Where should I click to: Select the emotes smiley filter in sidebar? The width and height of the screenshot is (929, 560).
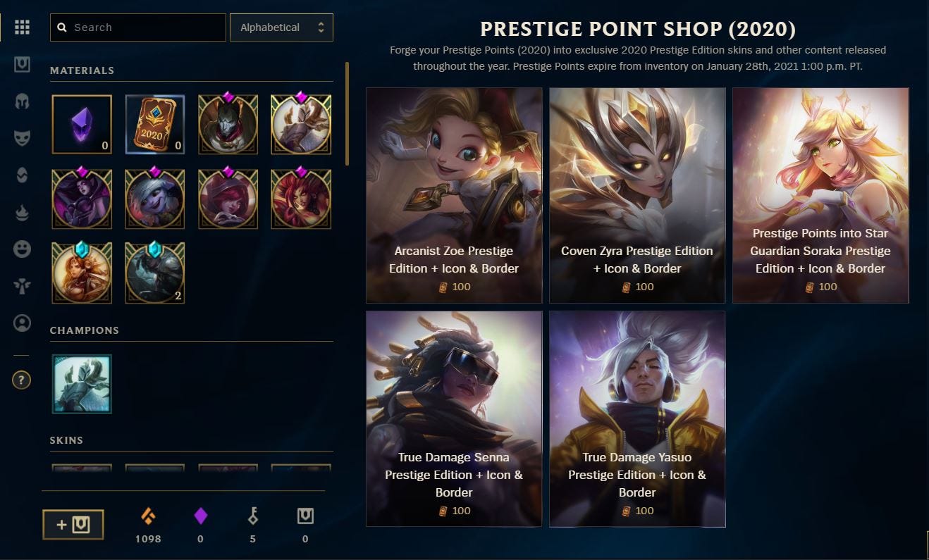point(22,248)
